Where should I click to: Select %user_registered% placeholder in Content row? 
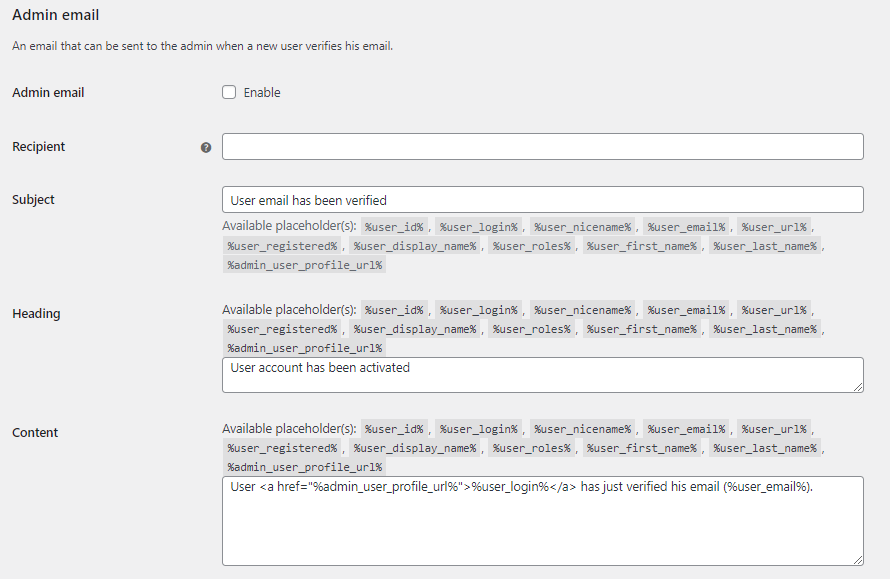pyautogui.click(x=282, y=448)
